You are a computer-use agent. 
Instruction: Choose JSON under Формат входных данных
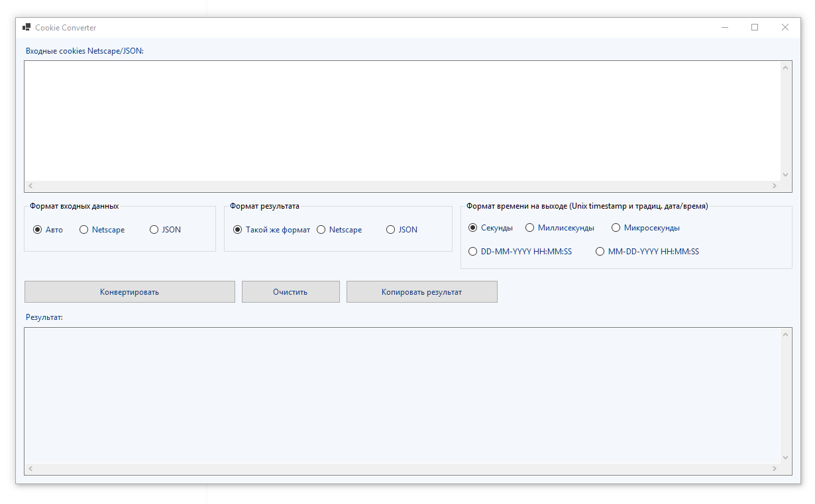(165, 230)
